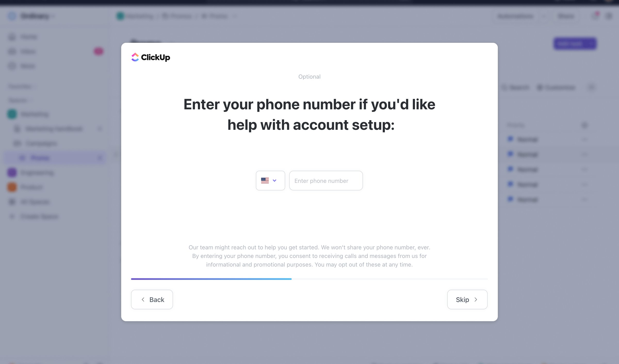Click the ClickUp wordmark text
This screenshot has width=619, height=364.
[156, 57]
